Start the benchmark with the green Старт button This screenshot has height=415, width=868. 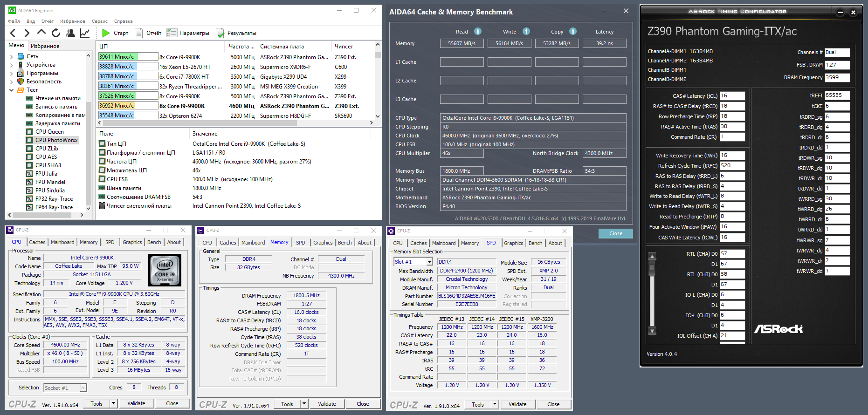(x=115, y=33)
